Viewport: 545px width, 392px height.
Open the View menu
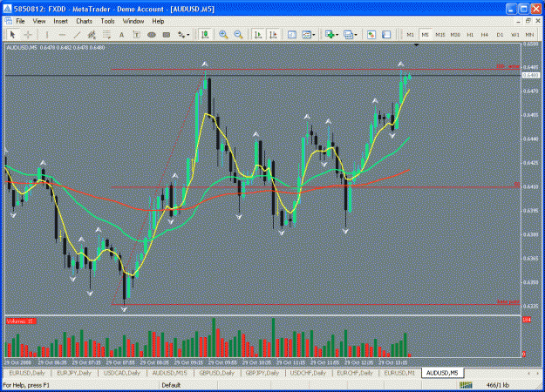coord(39,21)
